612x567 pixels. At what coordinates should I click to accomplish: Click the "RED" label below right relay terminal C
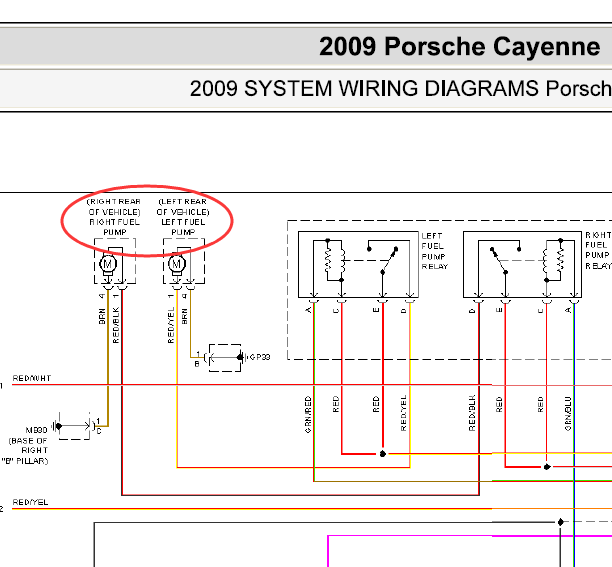[540, 404]
